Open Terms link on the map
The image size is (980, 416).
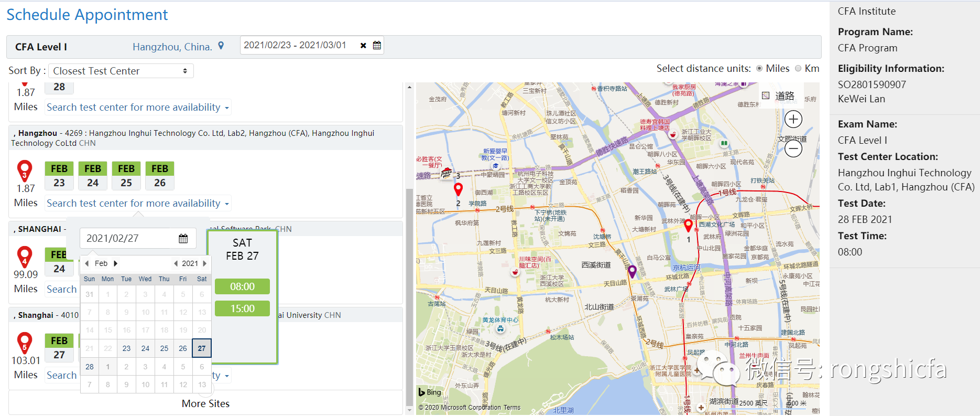point(512,408)
